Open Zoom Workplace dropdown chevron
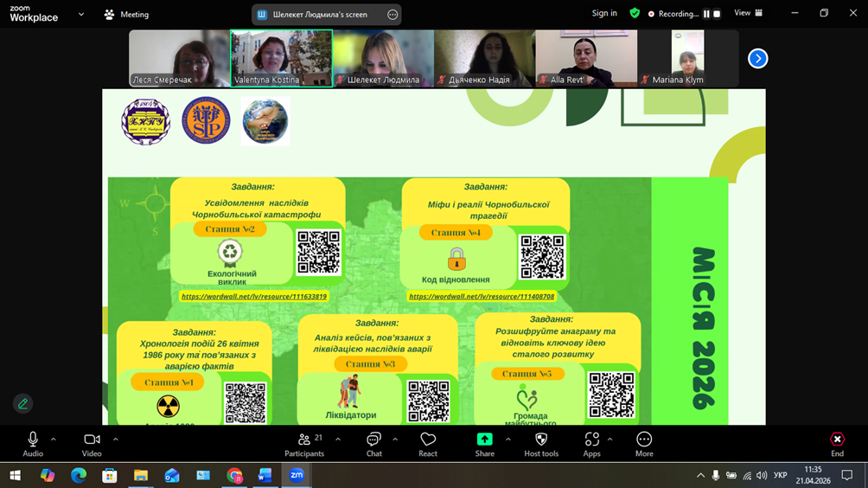This screenshot has height=488, width=868. pyautogui.click(x=81, y=14)
